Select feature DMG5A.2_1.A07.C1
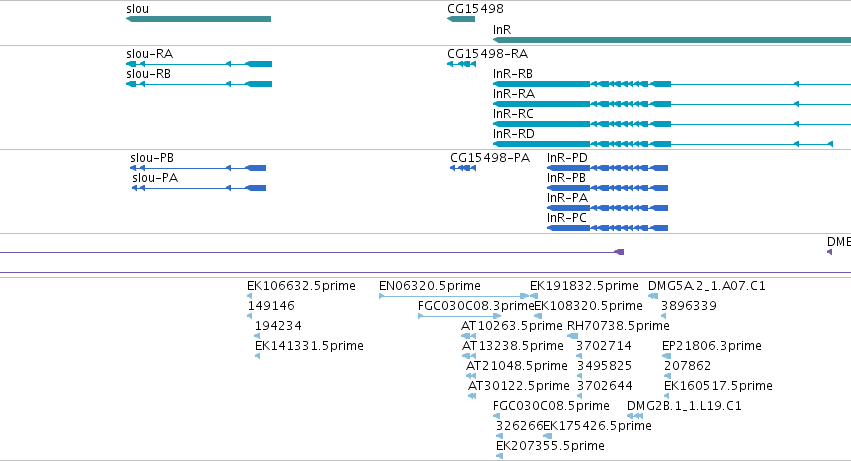 653,296
